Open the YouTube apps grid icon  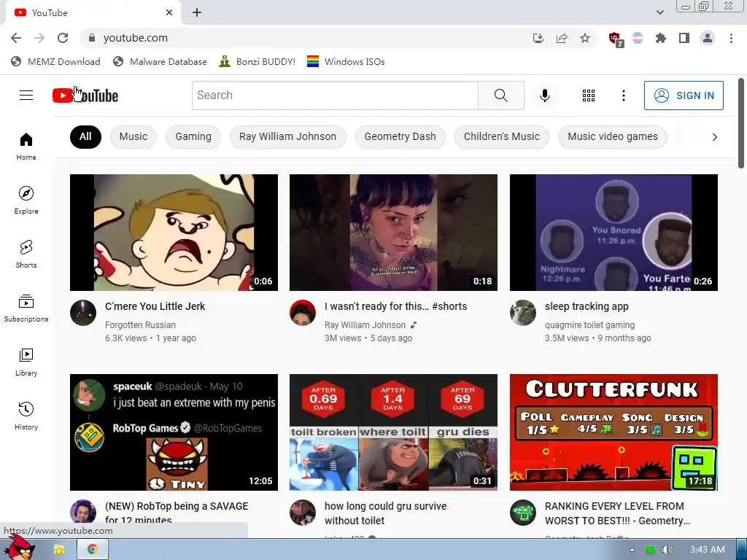pyautogui.click(x=589, y=96)
